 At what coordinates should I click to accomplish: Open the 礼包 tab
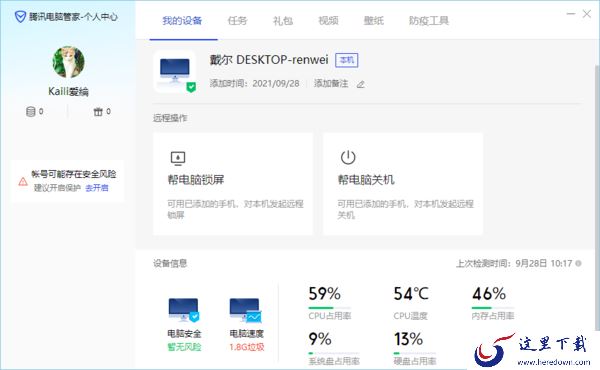pyautogui.click(x=283, y=21)
